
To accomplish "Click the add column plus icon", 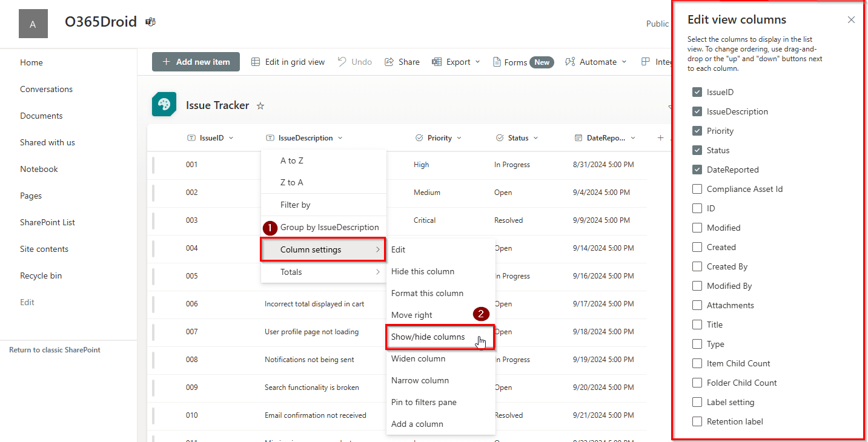I will (660, 137).
